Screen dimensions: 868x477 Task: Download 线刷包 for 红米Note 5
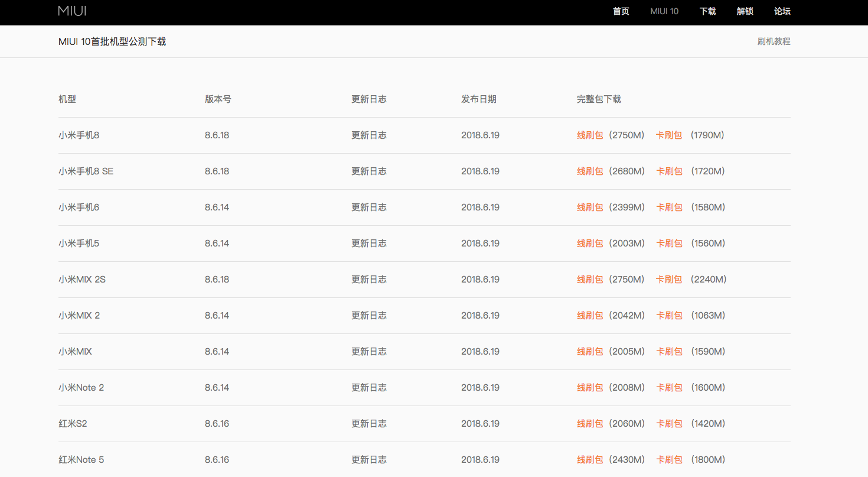(590, 460)
